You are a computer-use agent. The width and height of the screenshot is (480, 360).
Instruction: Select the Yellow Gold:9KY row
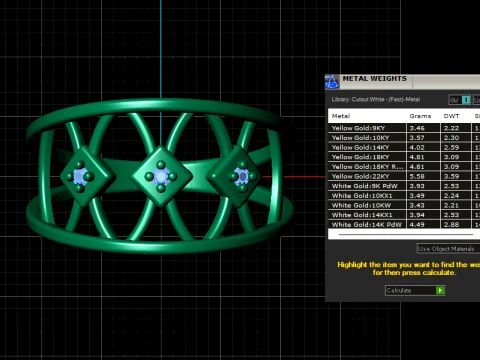(404, 128)
